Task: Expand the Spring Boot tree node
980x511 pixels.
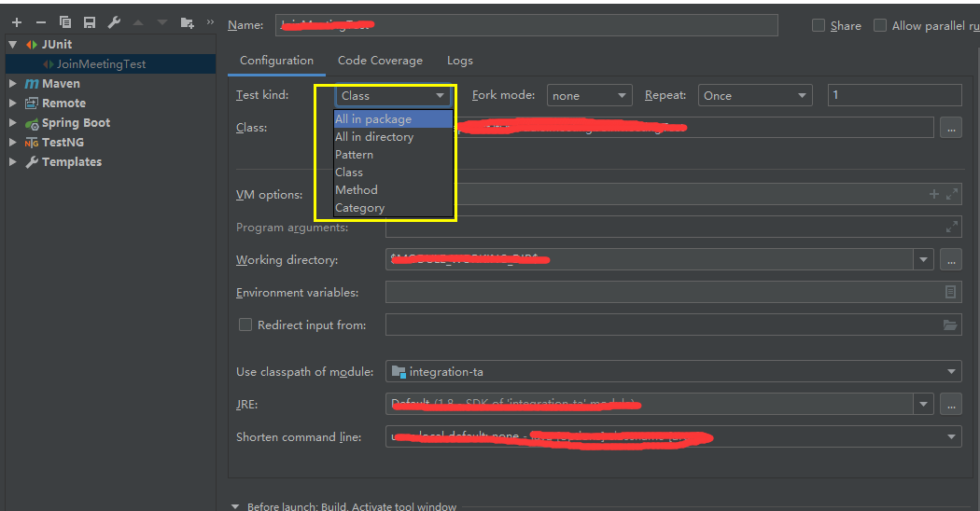Action: (12, 122)
